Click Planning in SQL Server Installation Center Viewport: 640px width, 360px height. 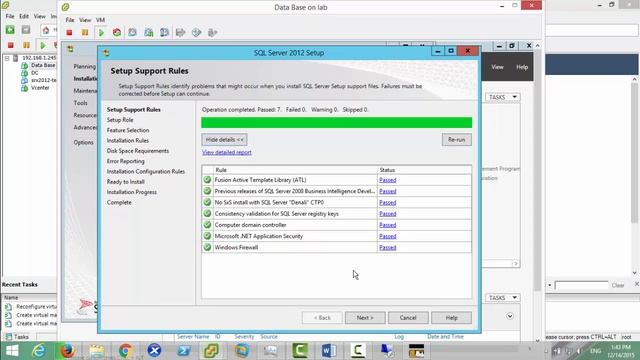pos(84,66)
